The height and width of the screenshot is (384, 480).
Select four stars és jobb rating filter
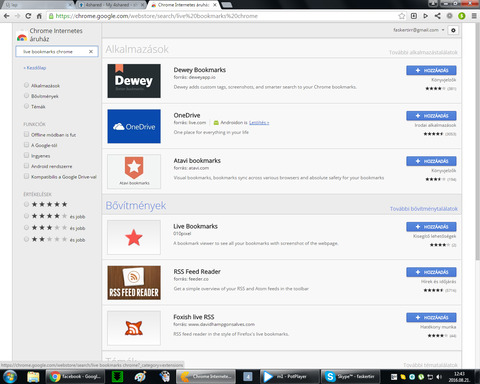click(x=26, y=216)
